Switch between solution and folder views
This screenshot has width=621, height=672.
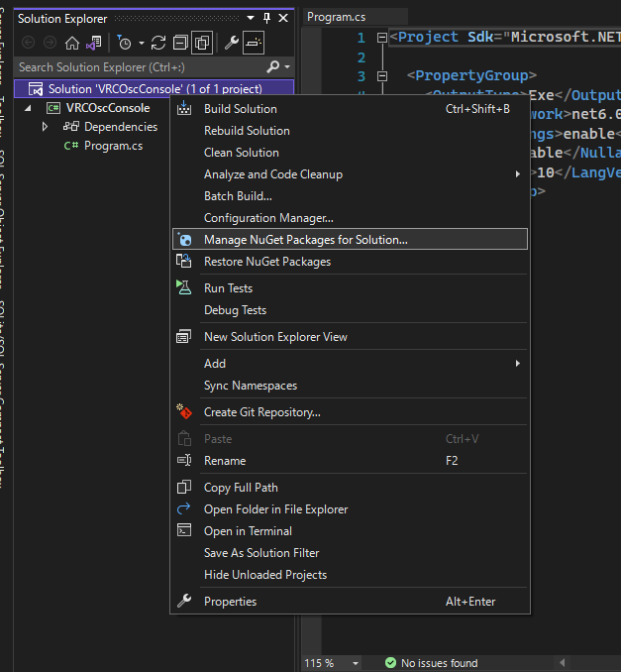tap(94, 43)
